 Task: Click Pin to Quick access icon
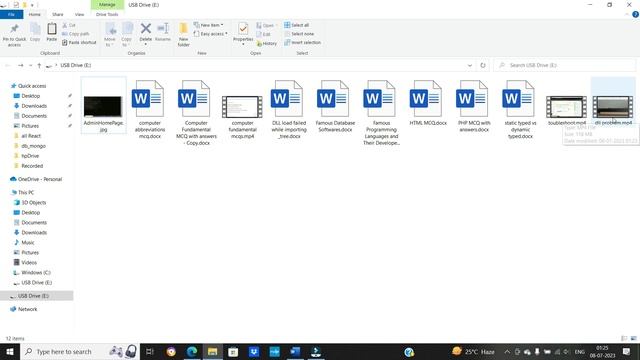pyautogui.click(x=14, y=29)
